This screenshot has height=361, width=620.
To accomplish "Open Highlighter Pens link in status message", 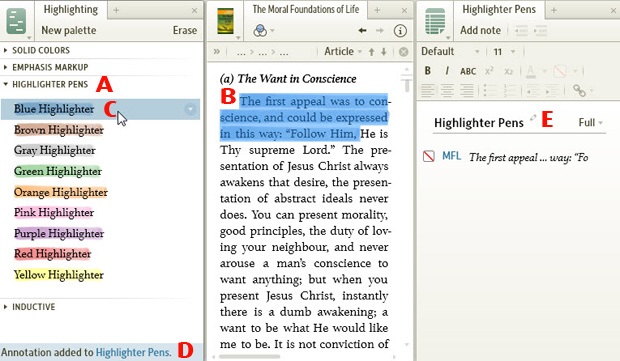I will click(x=133, y=352).
